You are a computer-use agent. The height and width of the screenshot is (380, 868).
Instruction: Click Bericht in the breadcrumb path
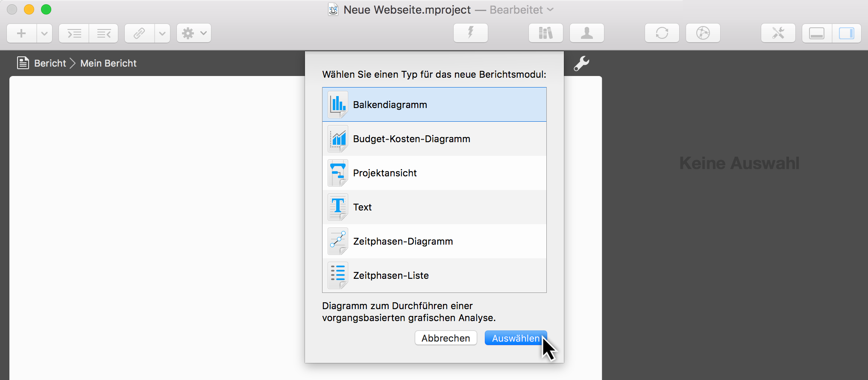(50, 63)
